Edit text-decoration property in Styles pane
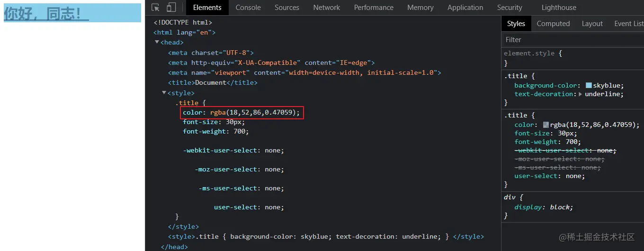Viewport: 644px width, 251px height. (x=569, y=94)
